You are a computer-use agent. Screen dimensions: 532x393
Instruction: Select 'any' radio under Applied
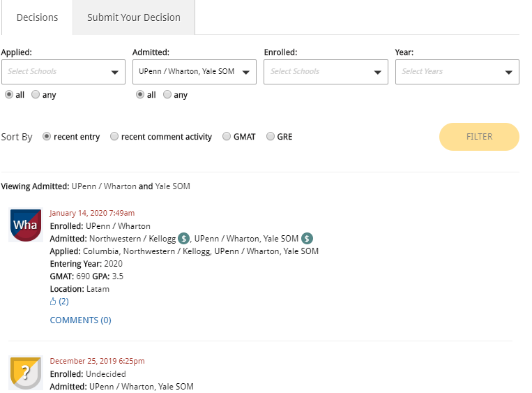coord(36,94)
